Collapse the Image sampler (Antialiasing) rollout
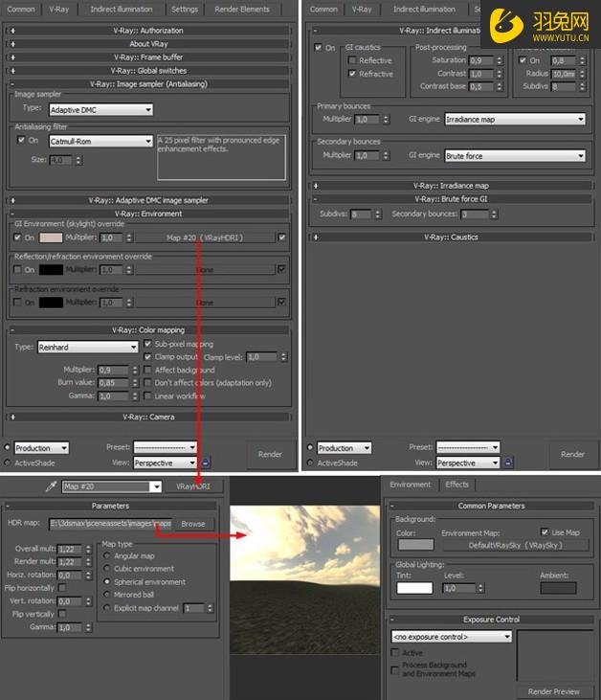This screenshot has height=700, width=601. tap(148, 84)
